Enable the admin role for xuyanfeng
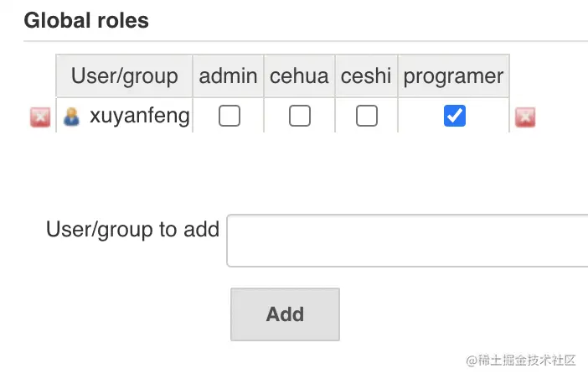 click(x=229, y=116)
